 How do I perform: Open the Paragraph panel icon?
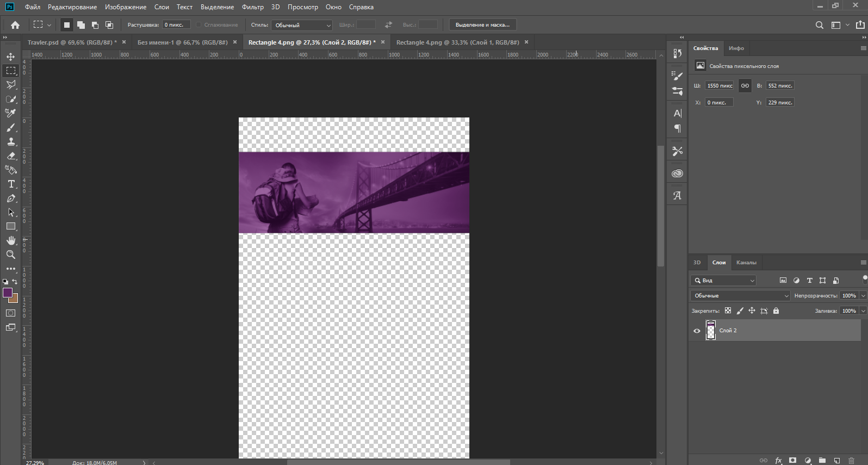(x=677, y=128)
